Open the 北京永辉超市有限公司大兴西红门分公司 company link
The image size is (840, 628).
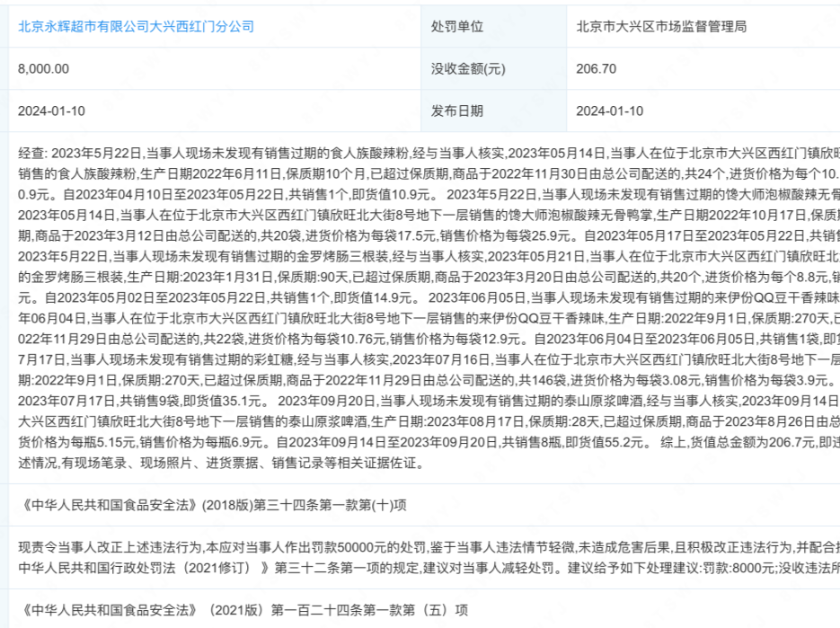[136, 26]
